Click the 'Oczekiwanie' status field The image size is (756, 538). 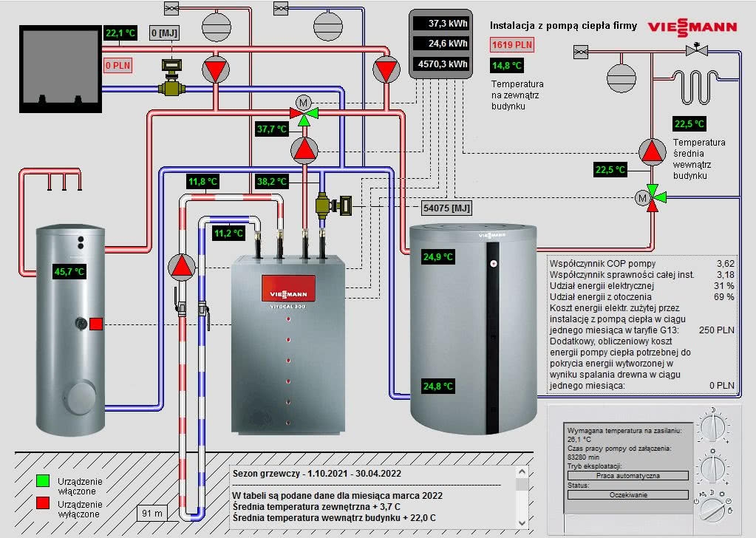click(627, 495)
